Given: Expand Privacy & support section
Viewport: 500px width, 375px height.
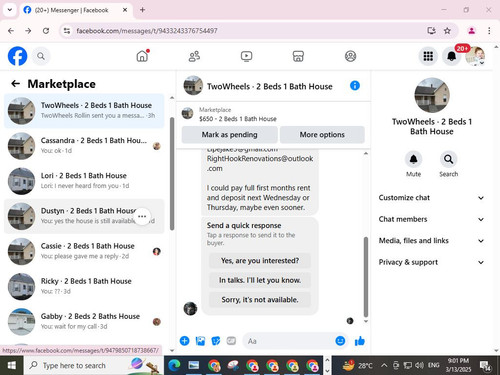Looking at the screenshot, I should pyautogui.click(x=431, y=262).
